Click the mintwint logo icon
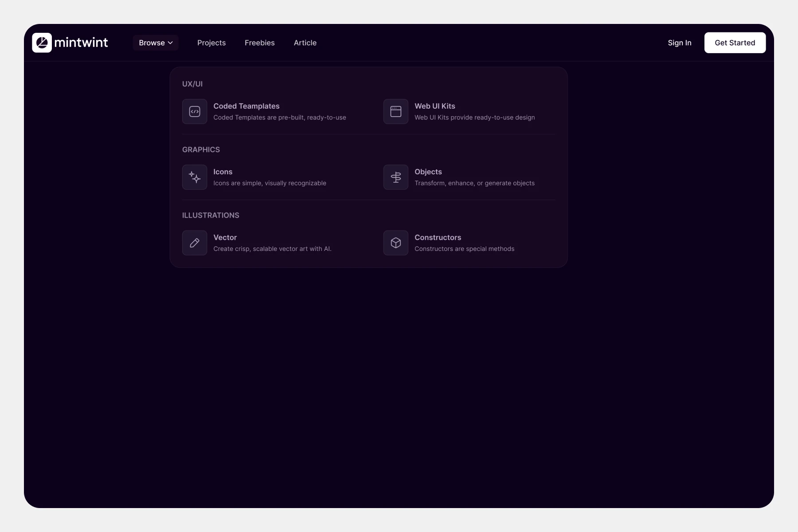This screenshot has width=798, height=532. click(42, 43)
